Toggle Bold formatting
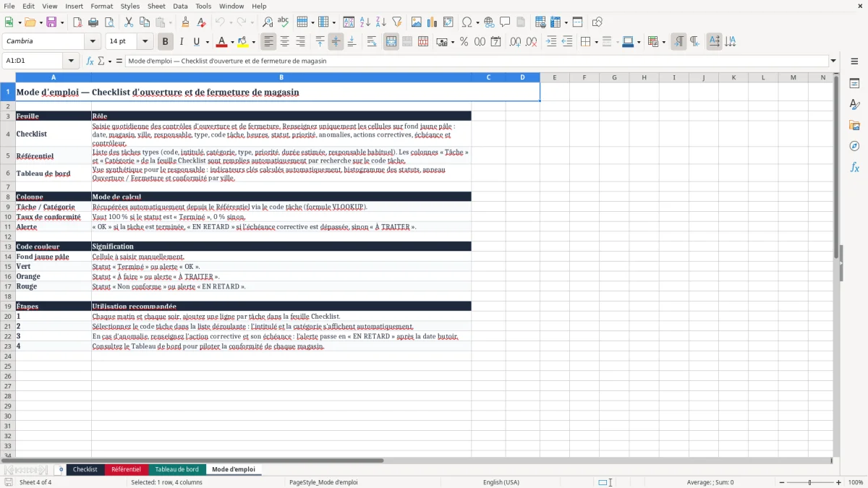Screen dimensions: 868x488 tap(166, 42)
